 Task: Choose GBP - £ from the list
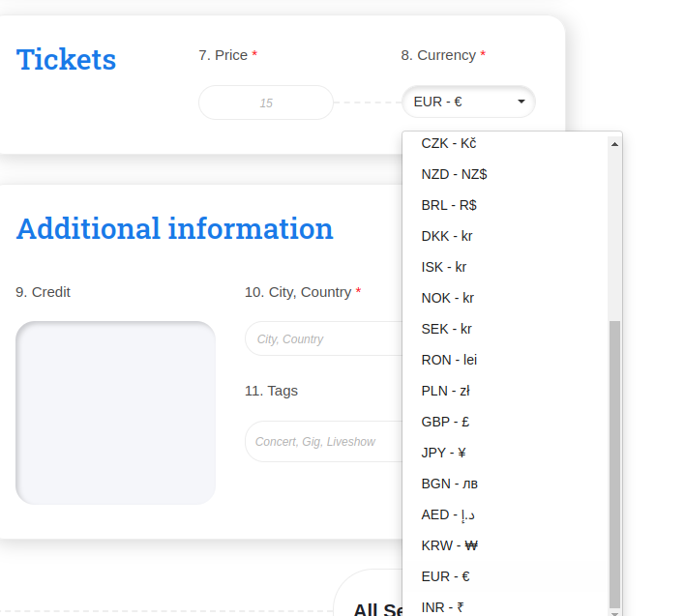(x=445, y=422)
